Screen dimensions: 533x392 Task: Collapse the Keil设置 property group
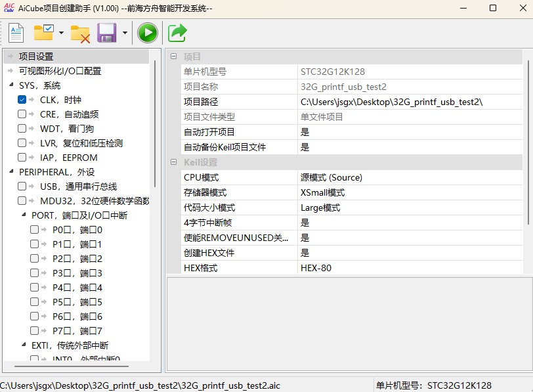coord(174,162)
